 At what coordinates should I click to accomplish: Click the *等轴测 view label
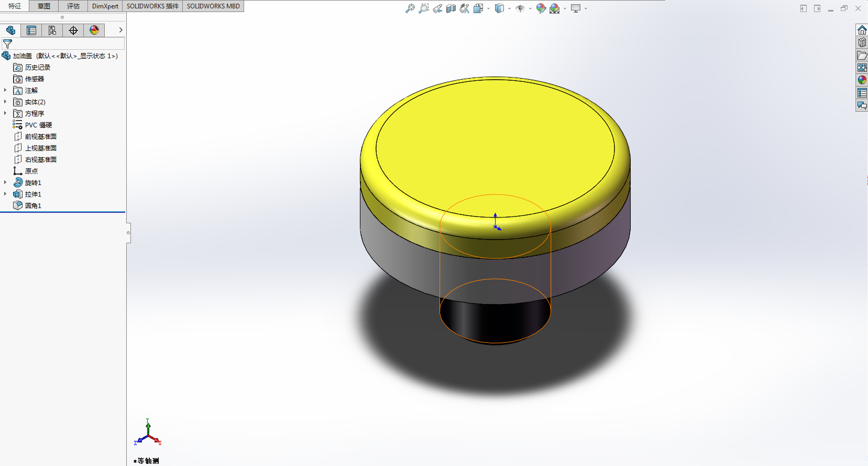click(x=146, y=461)
